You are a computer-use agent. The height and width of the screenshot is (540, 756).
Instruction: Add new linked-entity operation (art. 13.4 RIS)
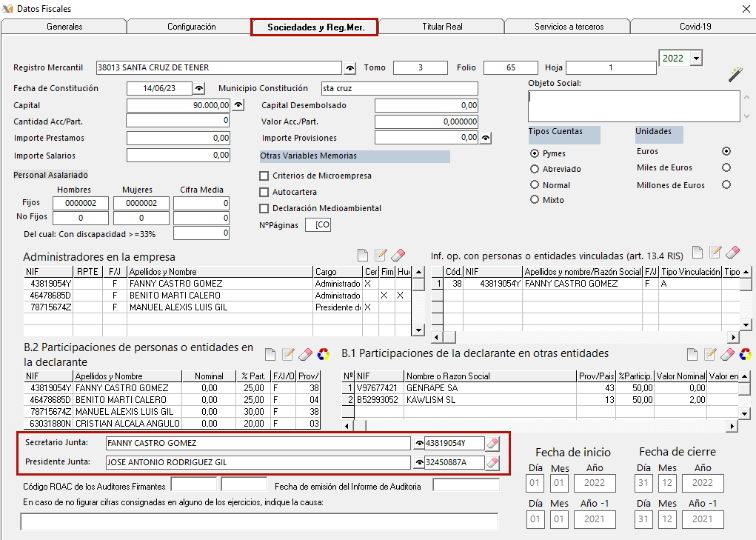pos(698,252)
